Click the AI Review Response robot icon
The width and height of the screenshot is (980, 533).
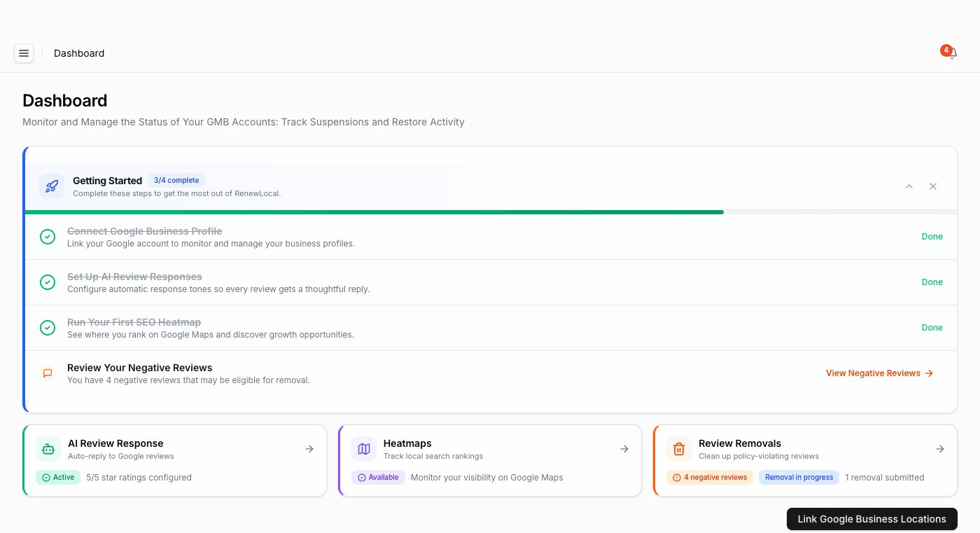pyautogui.click(x=48, y=449)
